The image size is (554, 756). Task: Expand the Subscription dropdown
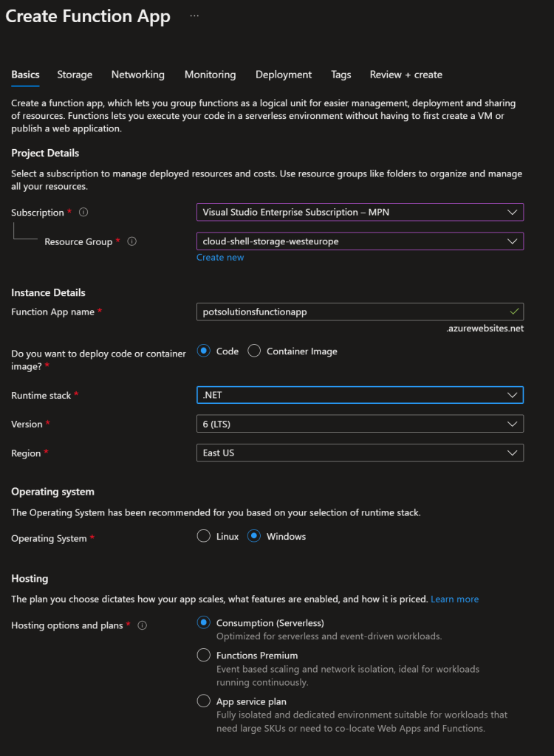point(360,213)
